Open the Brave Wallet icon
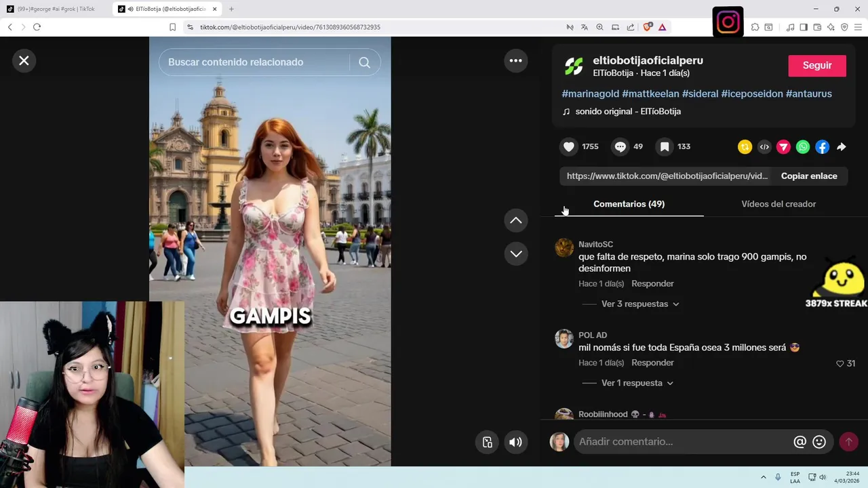 [817, 27]
